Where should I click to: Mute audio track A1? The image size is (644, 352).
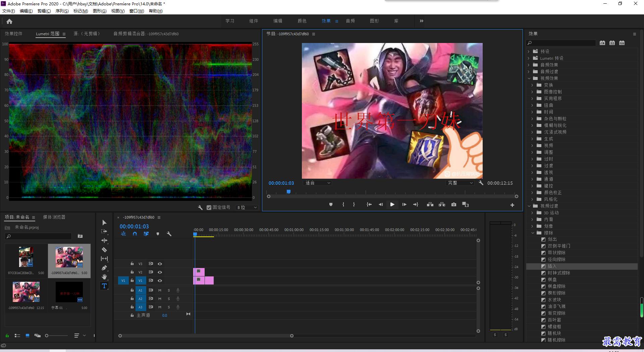tap(160, 290)
